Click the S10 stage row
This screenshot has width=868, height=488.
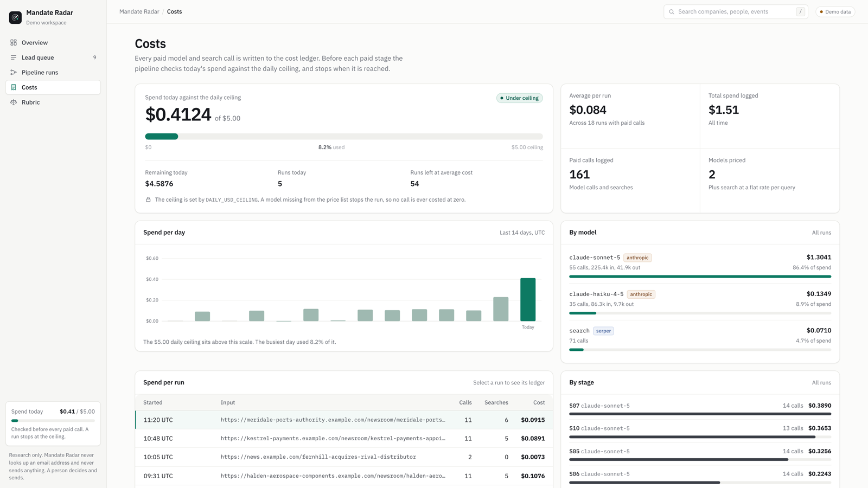tap(700, 432)
